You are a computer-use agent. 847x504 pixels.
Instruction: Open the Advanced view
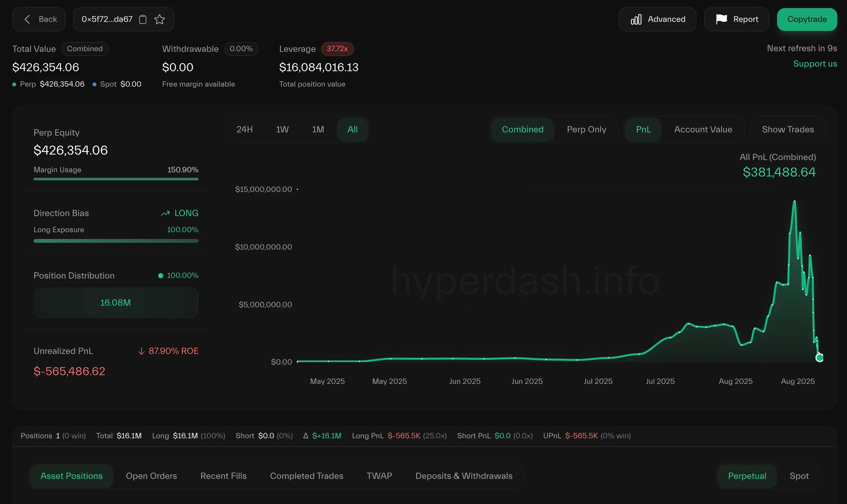pos(657,19)
